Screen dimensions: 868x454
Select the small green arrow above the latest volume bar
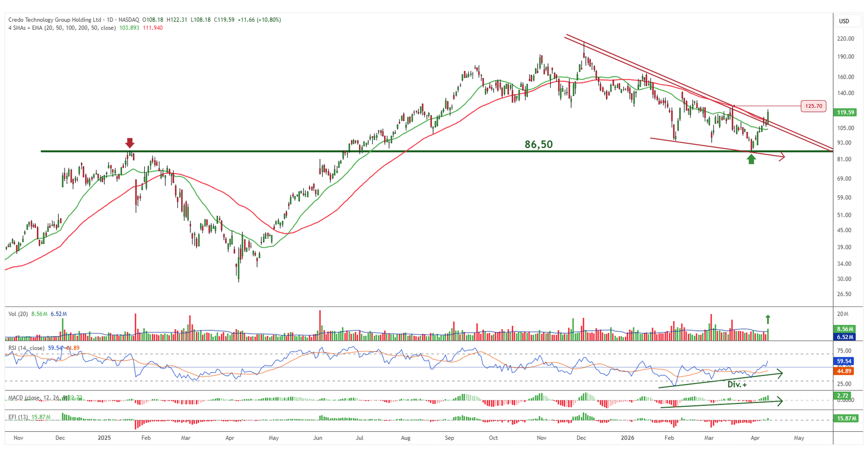click(768, 319)
